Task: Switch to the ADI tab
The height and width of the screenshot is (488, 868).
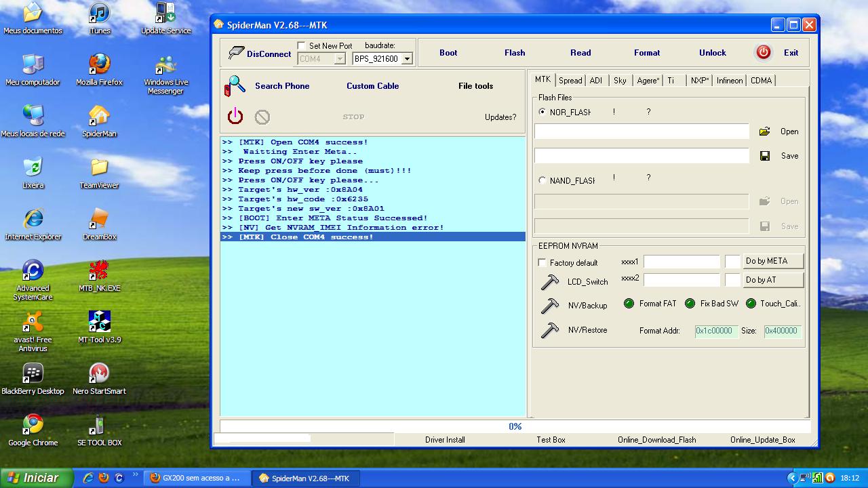Action: click(596, 81)
